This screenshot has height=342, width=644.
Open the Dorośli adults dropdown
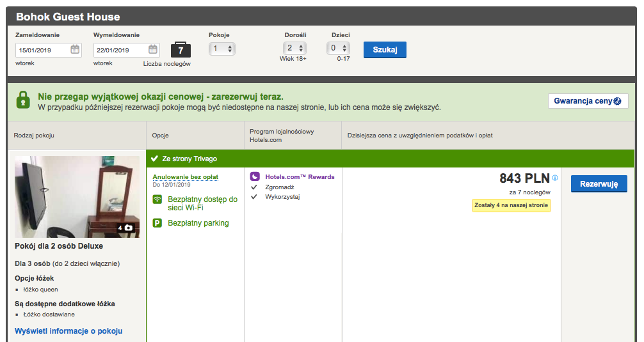pyautogui.click(x=294, y=48)
